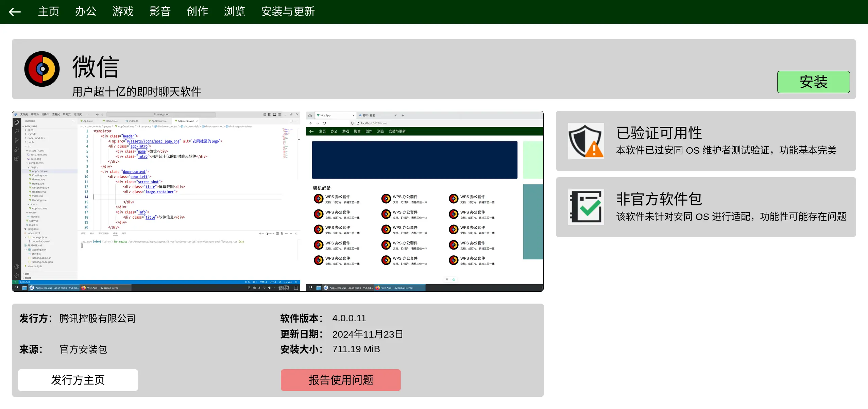Click the shield warning verification icon
Screen dimensions: 868x409
(x=586, y=141)
